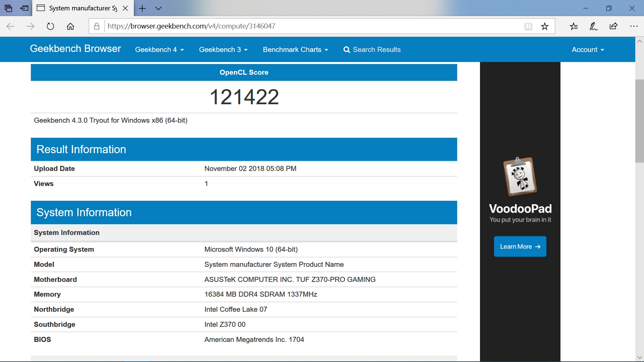
Task: Click the OpenCL Score header
Action: click(244, 72)
